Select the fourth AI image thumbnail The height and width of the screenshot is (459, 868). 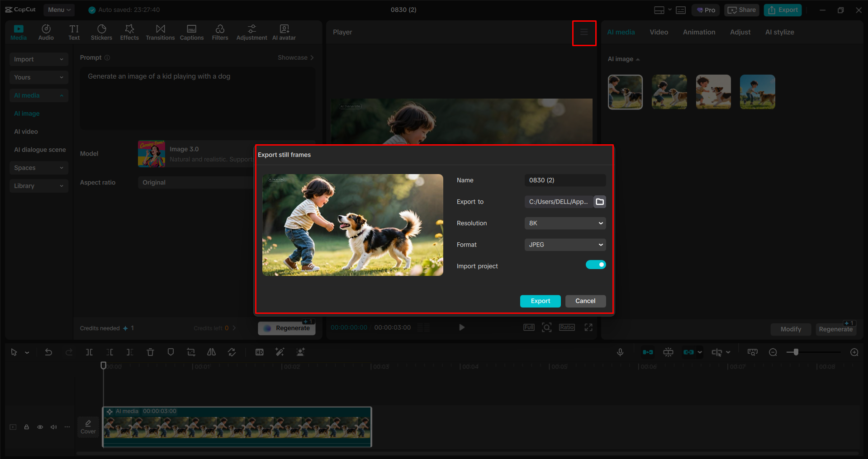tap(757, 91)
